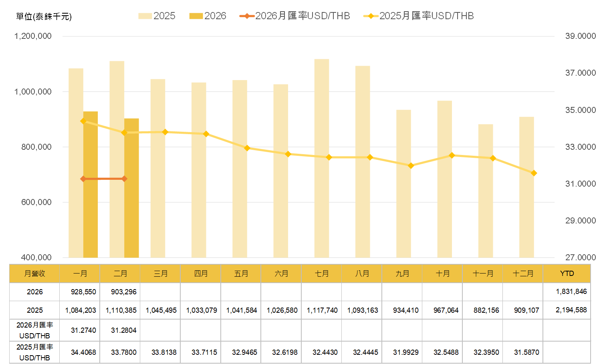601x364 pixels.
Task: Click the 2026月匯率USD/THB legend line marker
Action: [247, 16]
